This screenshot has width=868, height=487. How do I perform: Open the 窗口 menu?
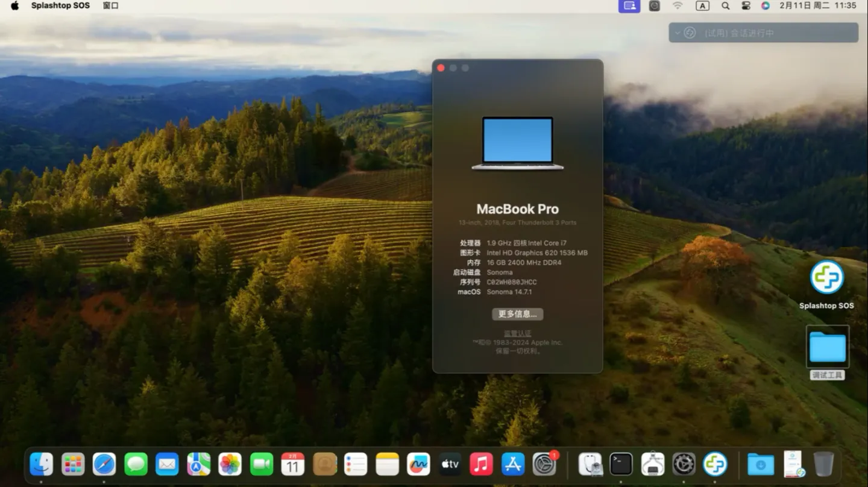point(110,5)
